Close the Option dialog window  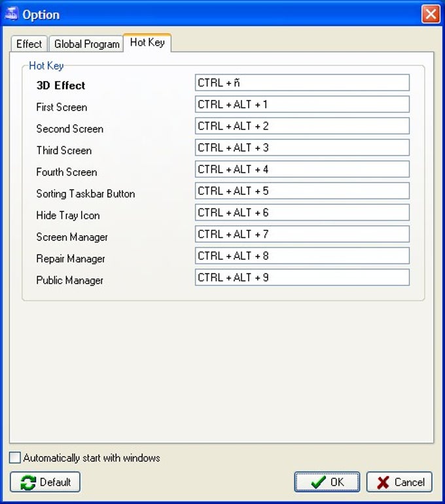point(431,14)
